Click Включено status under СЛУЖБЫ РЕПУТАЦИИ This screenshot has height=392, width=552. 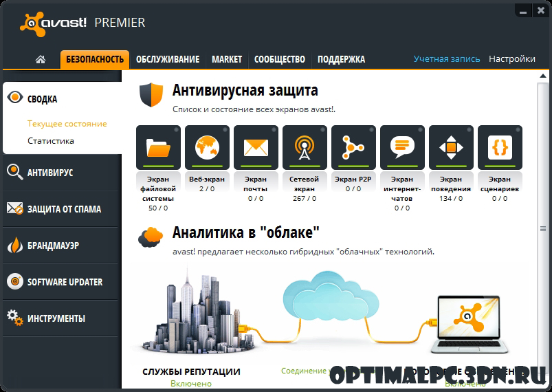click(191, 384)
